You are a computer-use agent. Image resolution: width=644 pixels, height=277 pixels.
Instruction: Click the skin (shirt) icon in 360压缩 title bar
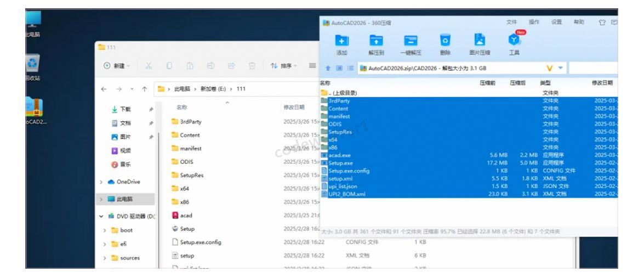tap(602, 22)
